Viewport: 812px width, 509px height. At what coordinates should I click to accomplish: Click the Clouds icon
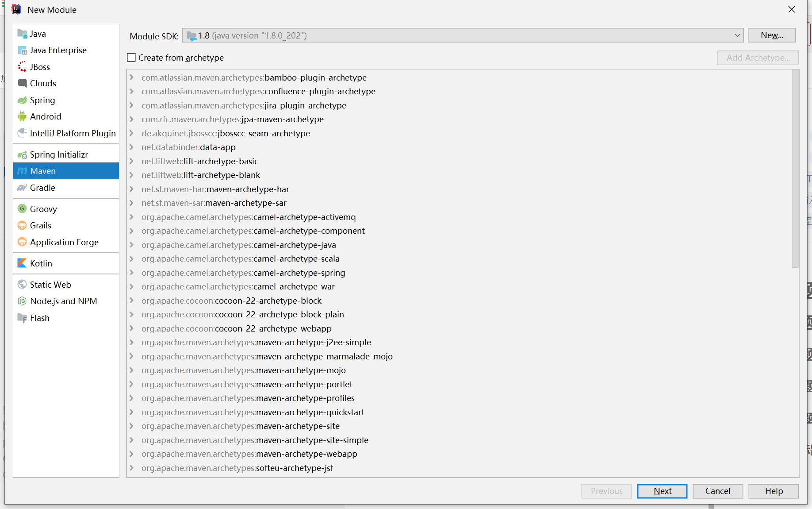[22, 83]
